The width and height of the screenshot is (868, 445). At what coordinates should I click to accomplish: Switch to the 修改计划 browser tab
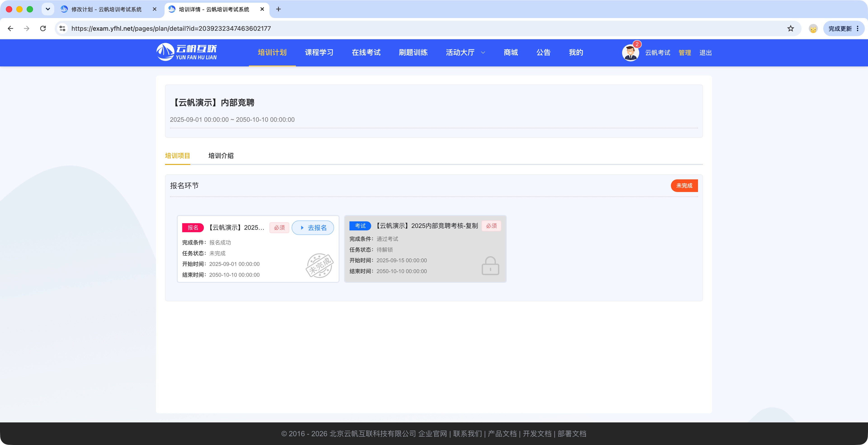[106, 9]
